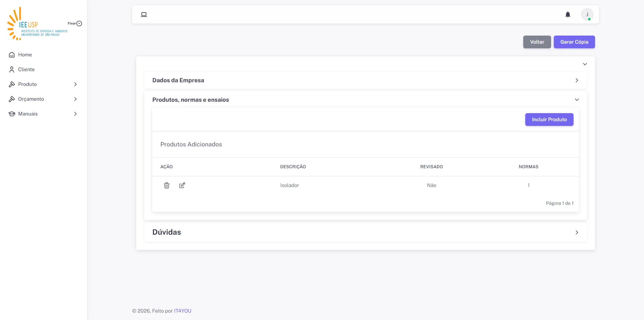644x320 pixels.
Task: Collapse Produtos, normas e ensaios section
Action: point(366,100)
